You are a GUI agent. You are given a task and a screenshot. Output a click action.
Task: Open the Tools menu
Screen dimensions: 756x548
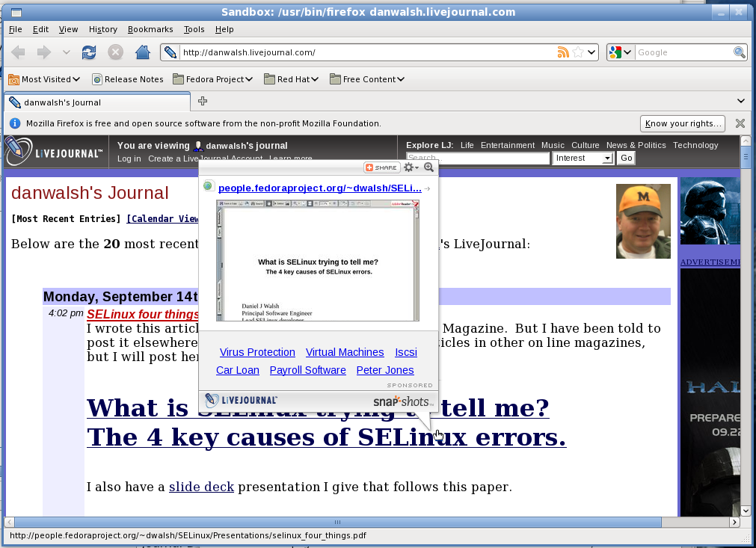tap(194, 29)
